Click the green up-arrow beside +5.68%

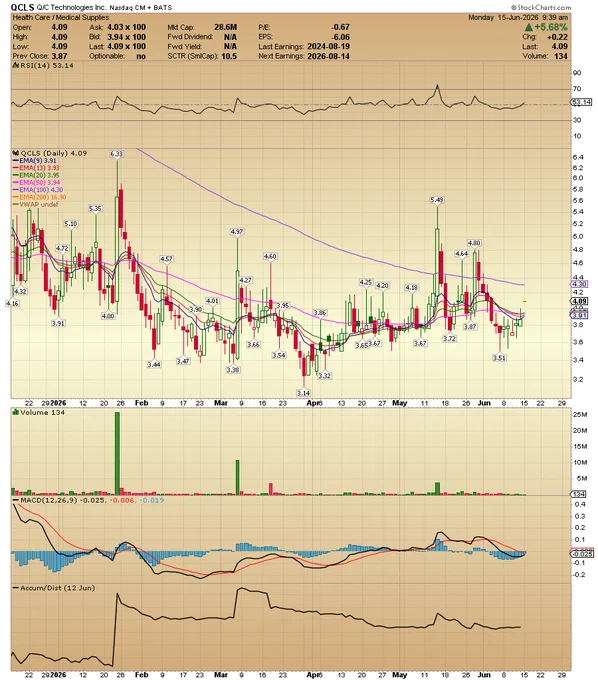[x=528, y=27]
